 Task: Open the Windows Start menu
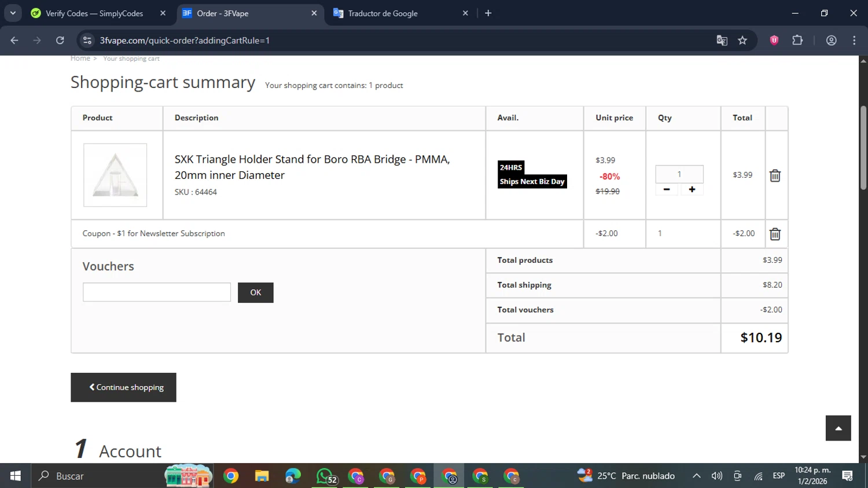coord(16,476)
